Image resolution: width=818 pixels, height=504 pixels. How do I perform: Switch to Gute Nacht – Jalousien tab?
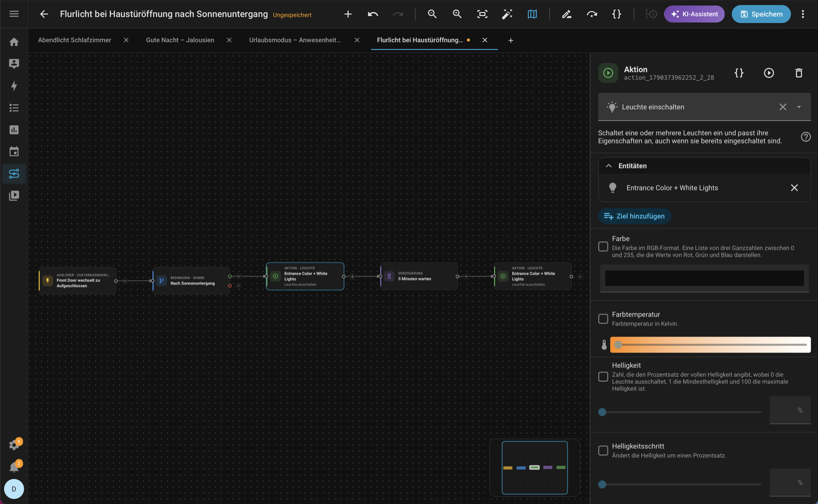[180, 40]
